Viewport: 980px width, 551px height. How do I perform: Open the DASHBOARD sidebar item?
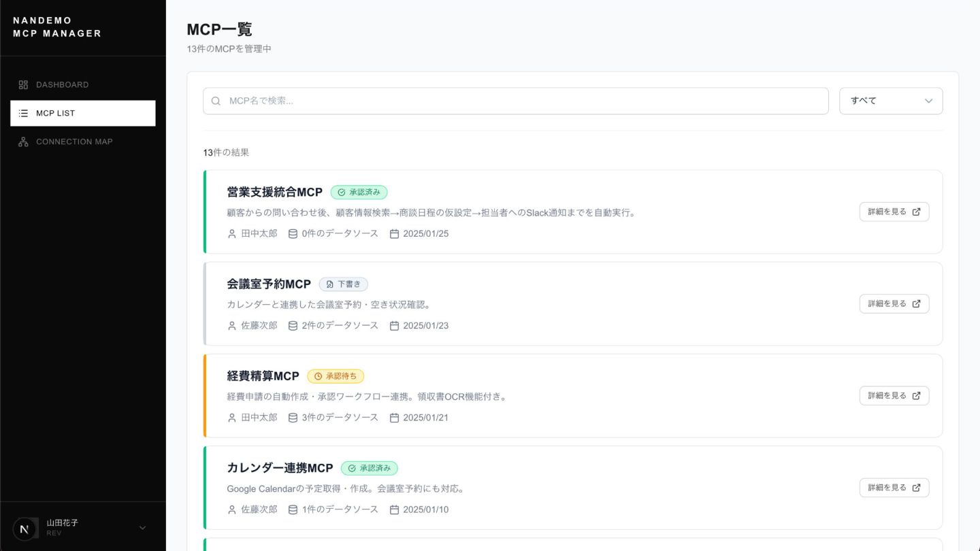(x=83, y=84)
